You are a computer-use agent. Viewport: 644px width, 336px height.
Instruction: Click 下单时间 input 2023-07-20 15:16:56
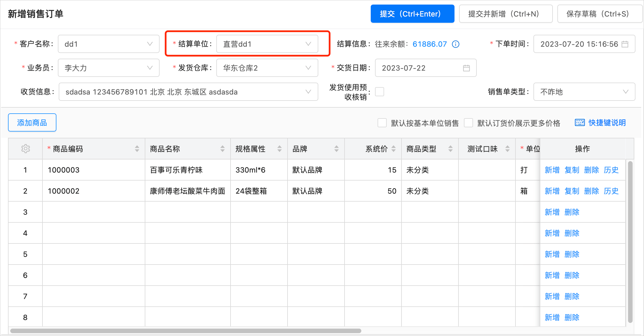click(x=584, y=44)
